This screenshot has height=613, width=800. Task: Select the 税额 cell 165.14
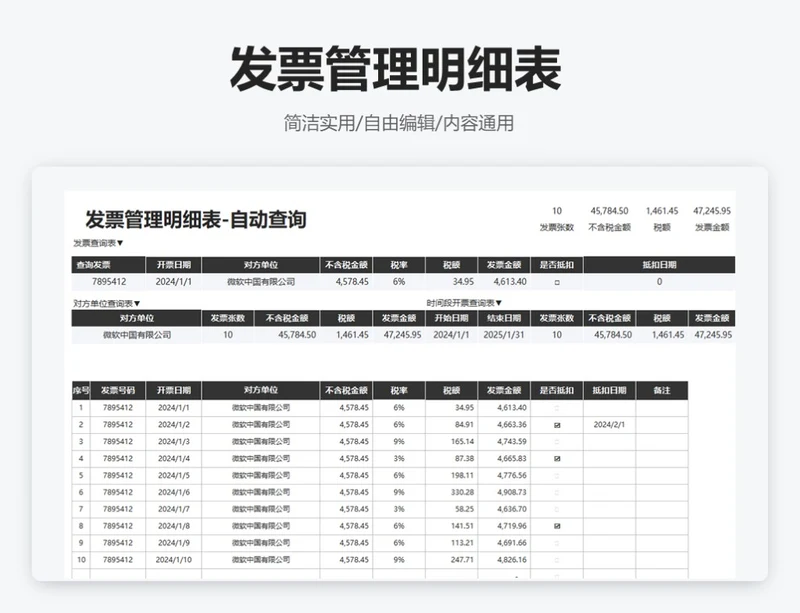point(451,442)
